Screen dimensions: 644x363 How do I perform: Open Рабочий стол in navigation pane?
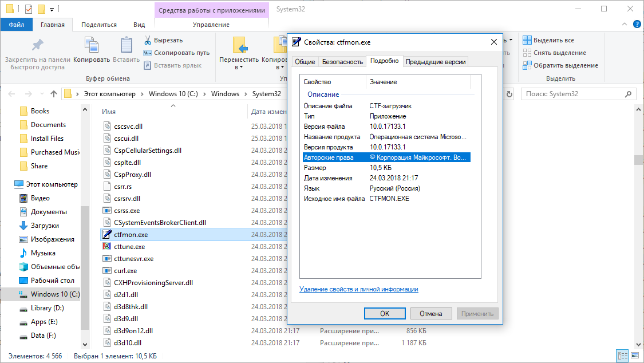click(52, 281)
